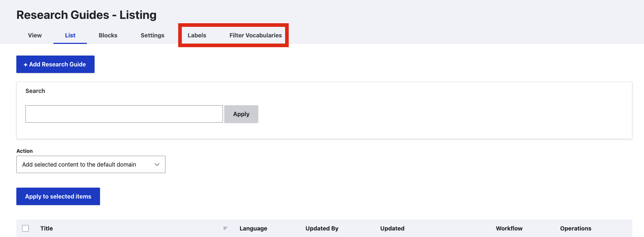Tick the select-all checkbox in table header
This screenshot has width=644, height=237.
point(25,228)
